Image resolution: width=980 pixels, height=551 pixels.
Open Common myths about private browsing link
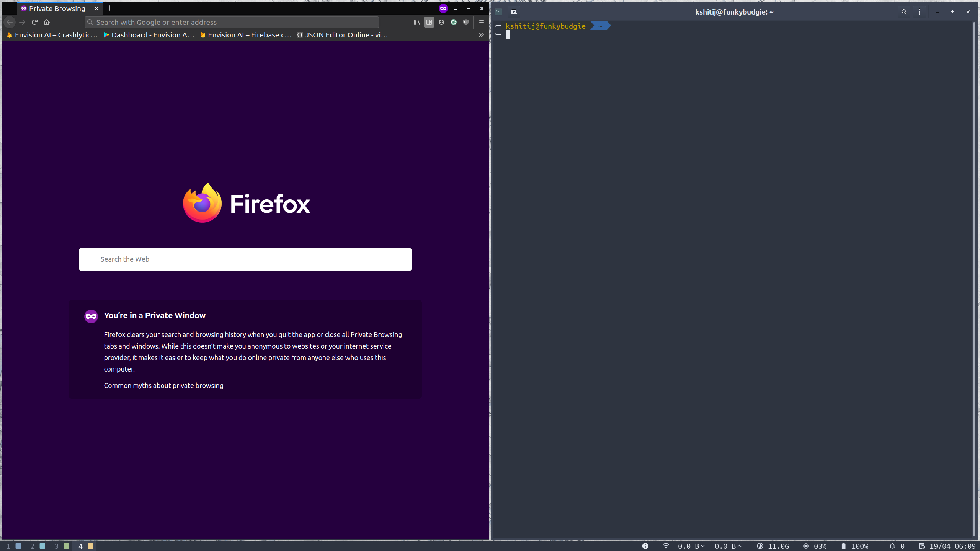(x=163, y=385)
